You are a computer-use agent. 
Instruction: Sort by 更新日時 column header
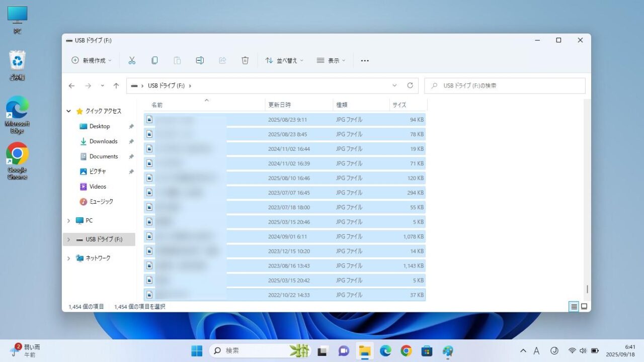click(280, 105)
